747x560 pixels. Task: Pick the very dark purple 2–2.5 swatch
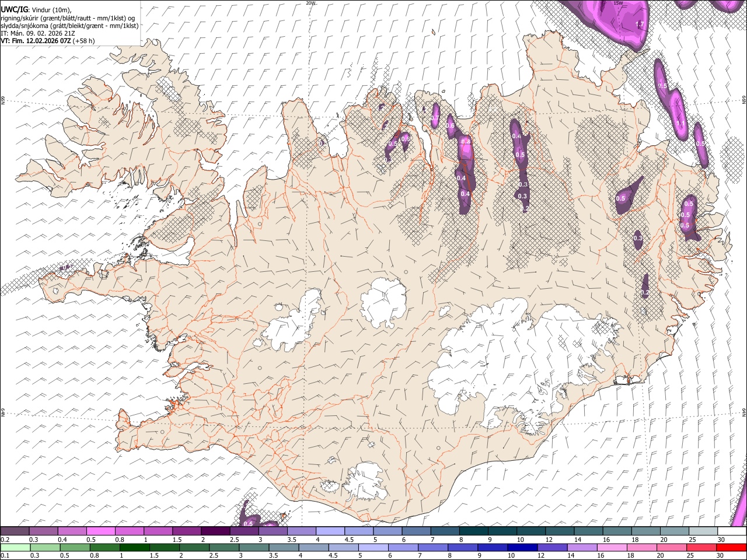point(215,531)
